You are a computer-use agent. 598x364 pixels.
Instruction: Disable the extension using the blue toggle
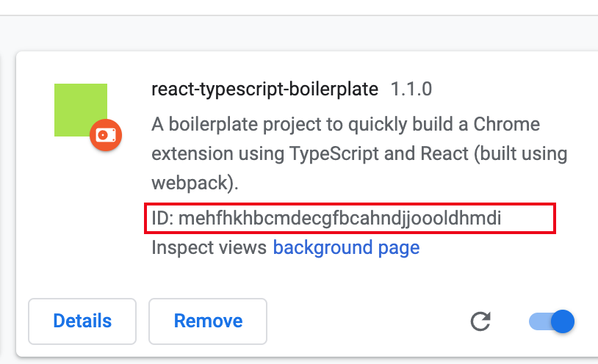[552, 321]
